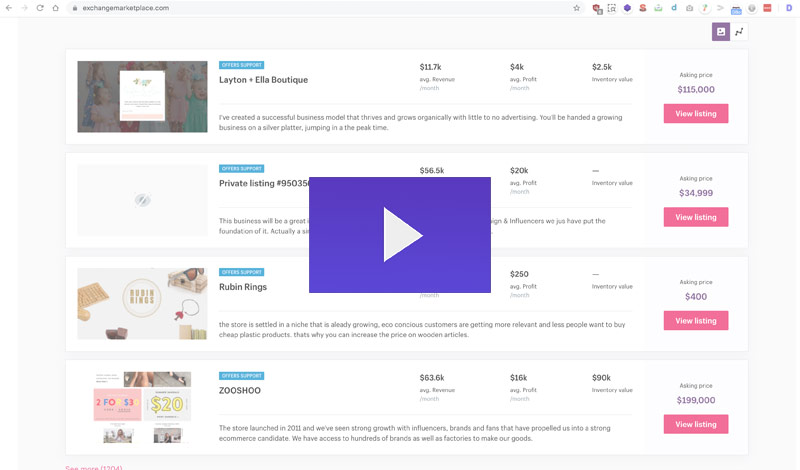Open the browser home page icon
The width and height of the screenshot is (800, 470).
(56, 8)
